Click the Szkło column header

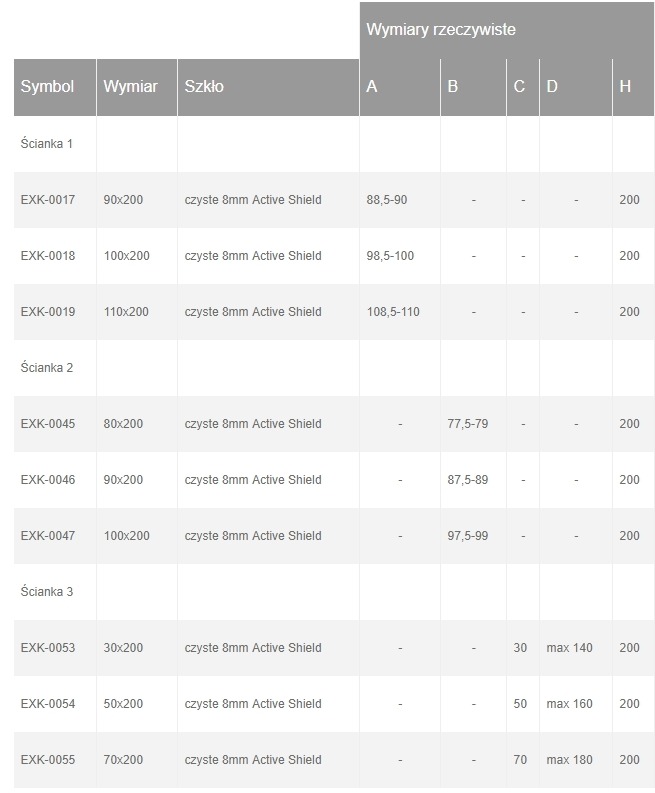205,87
